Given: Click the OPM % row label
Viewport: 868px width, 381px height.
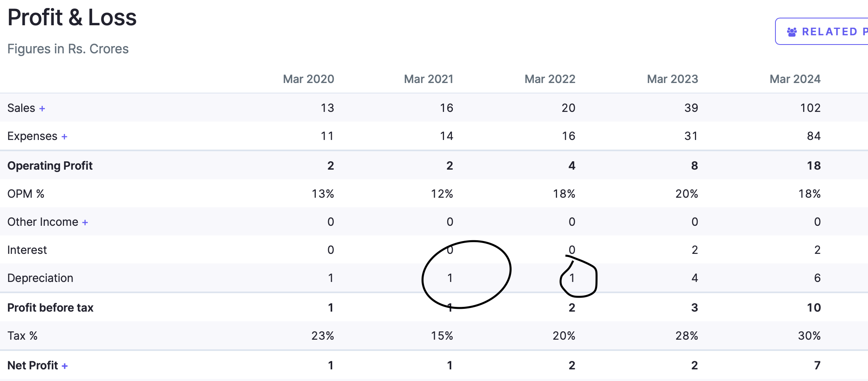Looking at the screenshot, I should [26, 194].
